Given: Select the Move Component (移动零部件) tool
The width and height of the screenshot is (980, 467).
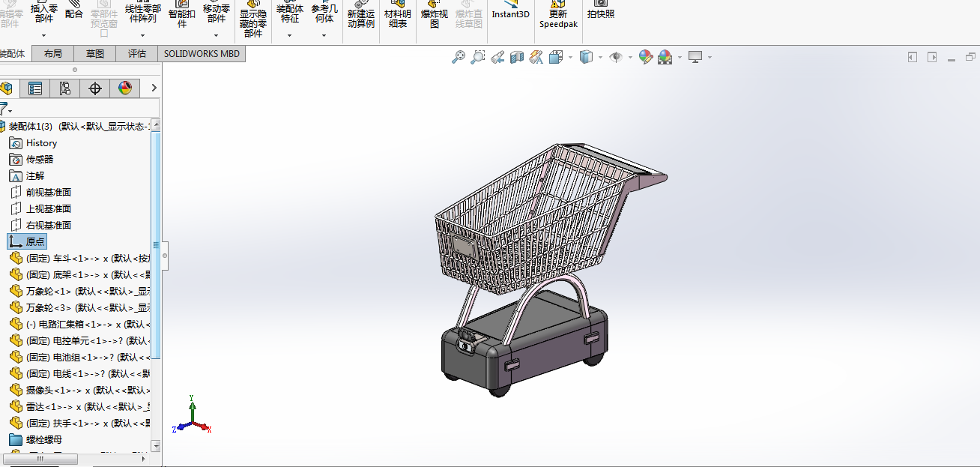Looking at the screenshot, I should [216, 13].
